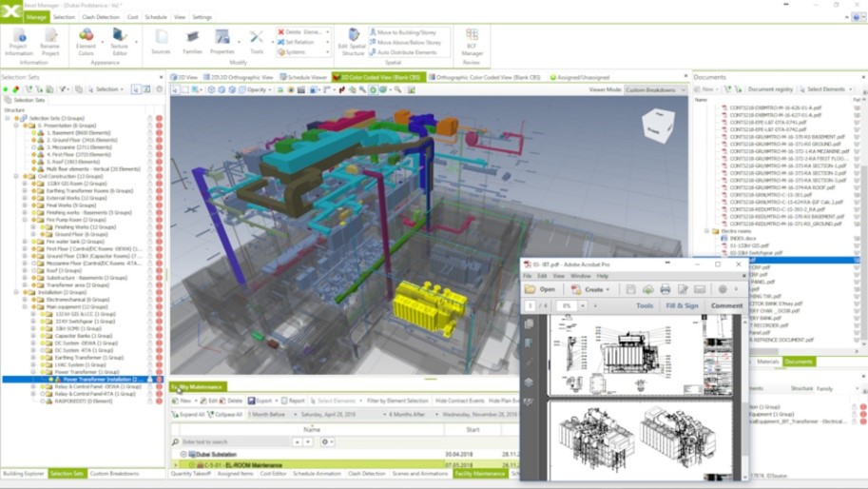Launch the Texture Editor
868x489 pixels.
point(119,42)
